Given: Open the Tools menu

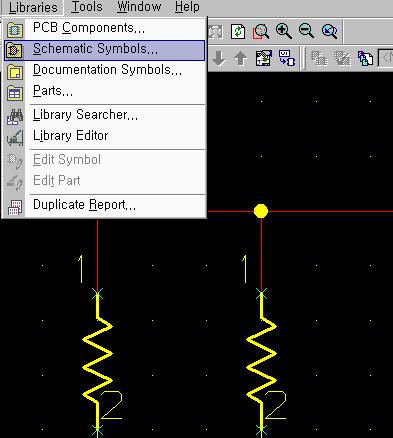Looking at the screenshot, I should pos(87,7).
